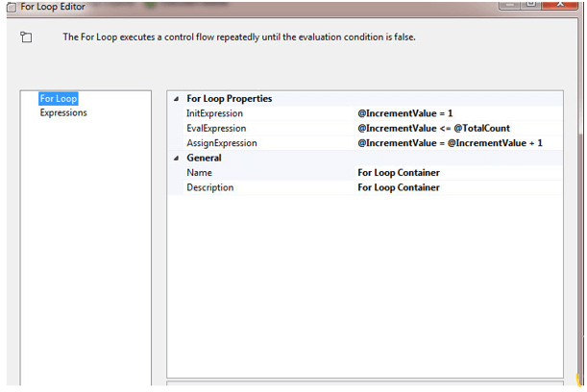Screen dimensions: 587x392
Task: Click the loop icon beside the description text
Action: point(26,37)
